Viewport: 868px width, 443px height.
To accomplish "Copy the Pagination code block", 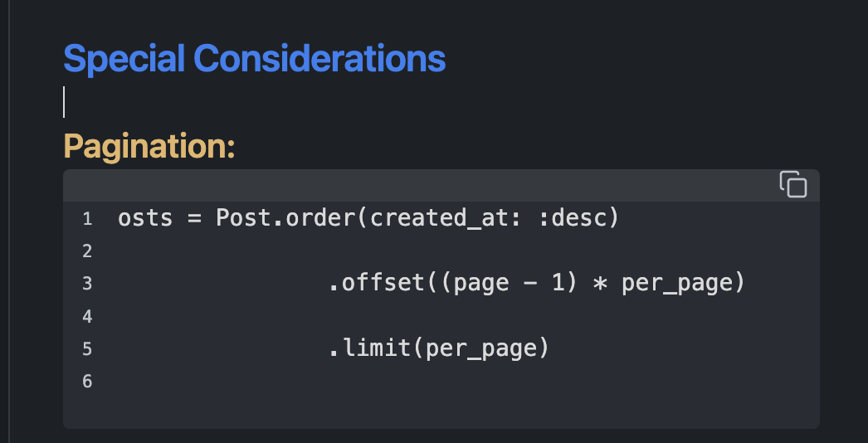I will 792,184.
